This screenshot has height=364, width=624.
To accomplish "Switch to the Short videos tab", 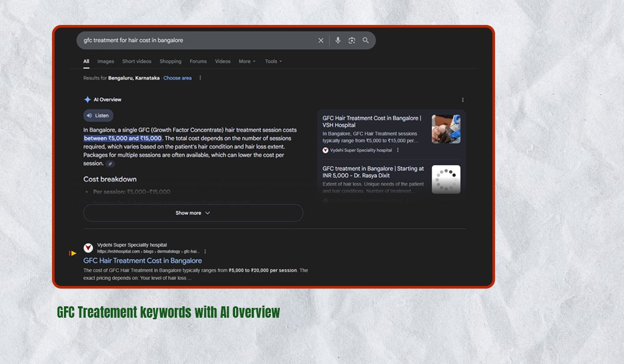I will click(x=137, y=61).
